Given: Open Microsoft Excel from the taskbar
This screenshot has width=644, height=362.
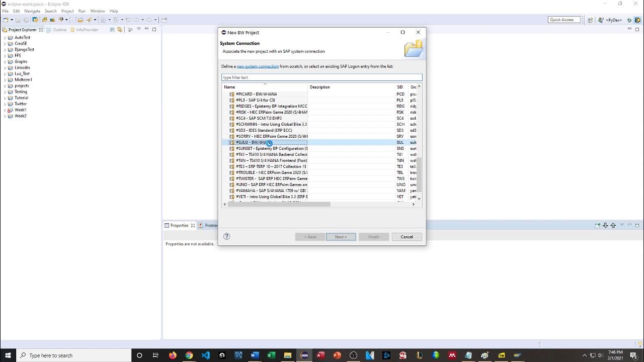Looking at the screenshot, I should [271, 355].
